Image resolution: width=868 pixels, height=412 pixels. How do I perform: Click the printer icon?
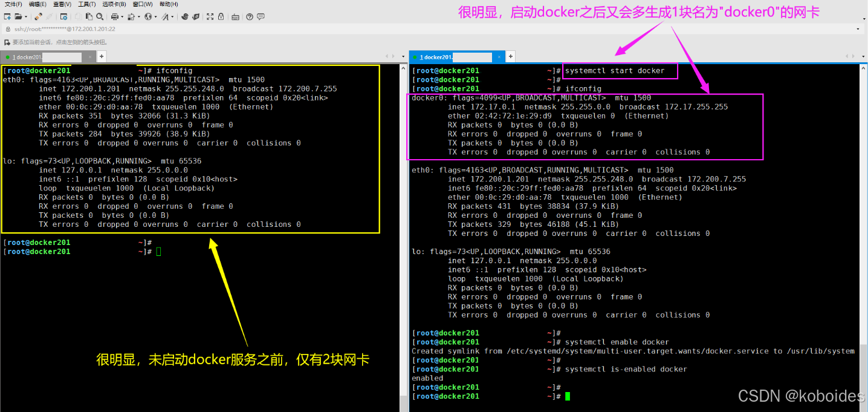[x=114, y=17]
